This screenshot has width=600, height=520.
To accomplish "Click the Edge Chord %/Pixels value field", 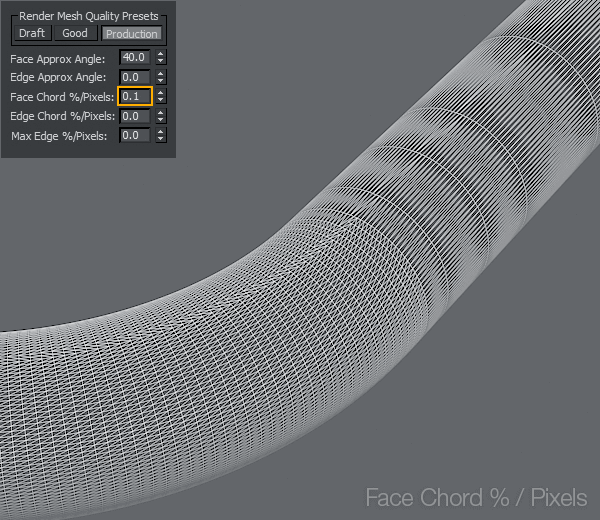I will click(135, 116).
